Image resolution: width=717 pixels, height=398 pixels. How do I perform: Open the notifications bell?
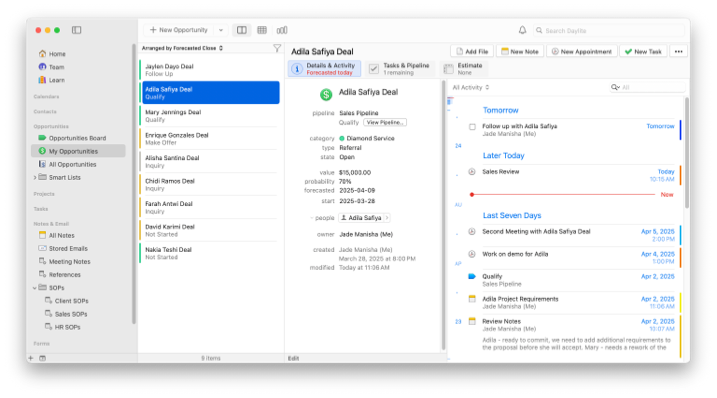(522, 30)
